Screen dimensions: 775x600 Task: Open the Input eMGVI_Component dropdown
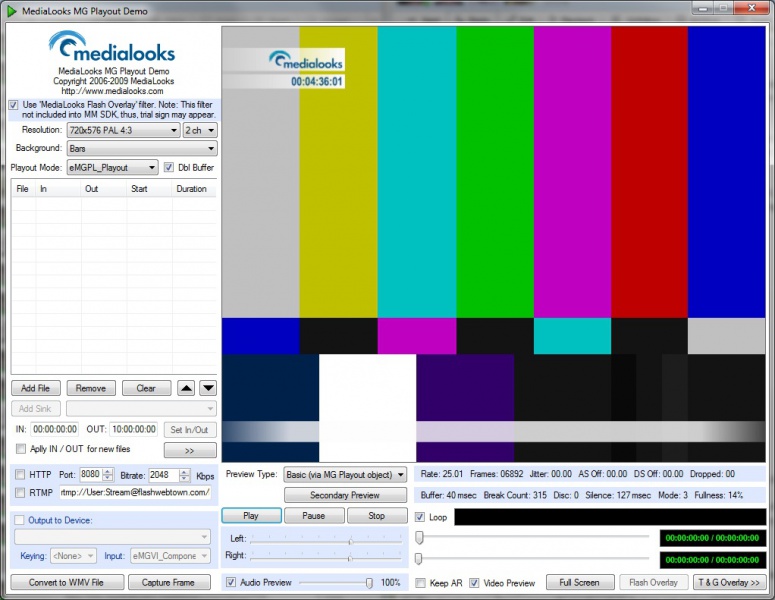pos(171,556)
